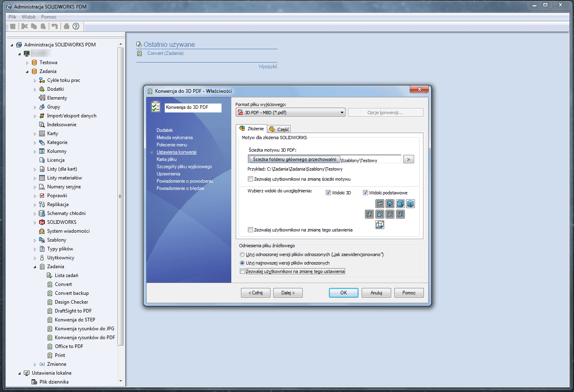Image resolution: width=574 pixels, height=392 pixels.
Task: Click the "Wyczyść" link
Action: pos(268,66)
